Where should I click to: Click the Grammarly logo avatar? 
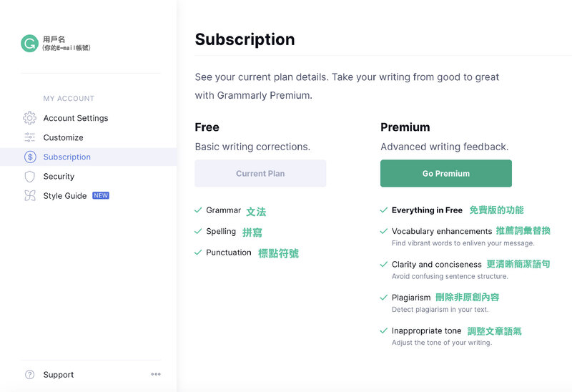click(29, 44)
